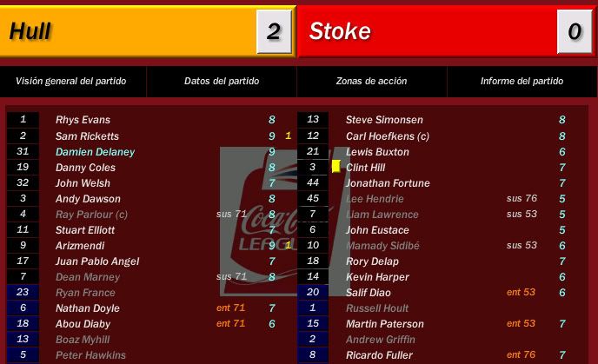Click the orange Hull team banner

tap(128, 31)
